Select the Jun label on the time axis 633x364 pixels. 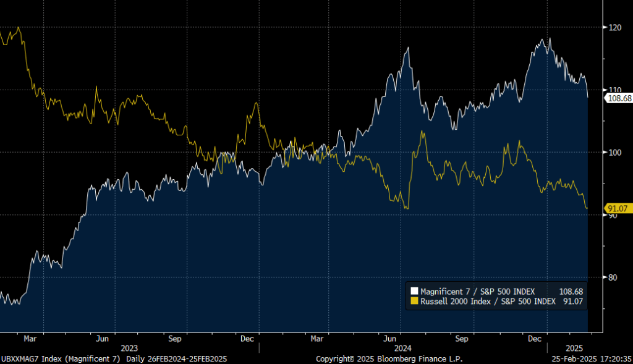coord(102,339)
